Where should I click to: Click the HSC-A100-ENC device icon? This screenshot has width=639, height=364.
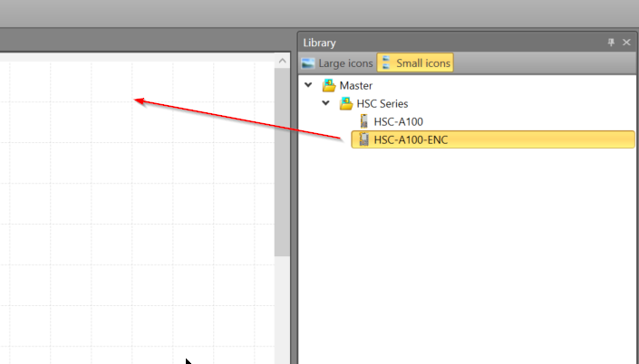[x=363, y=139]
